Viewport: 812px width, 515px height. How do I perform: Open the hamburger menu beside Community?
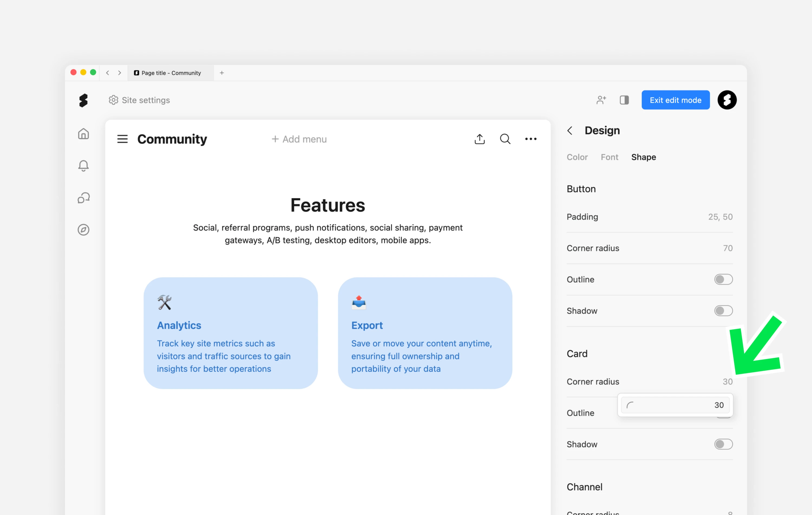[122, 139]
